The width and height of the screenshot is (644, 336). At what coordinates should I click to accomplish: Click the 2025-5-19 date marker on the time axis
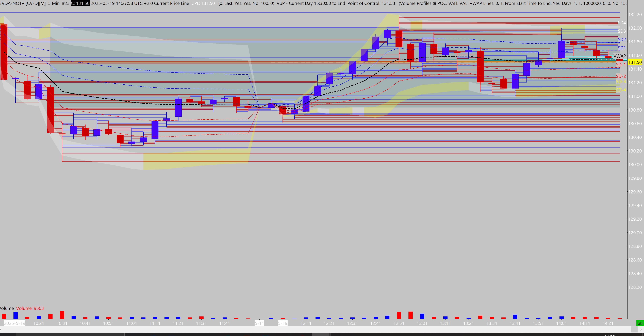coord(14,323)
